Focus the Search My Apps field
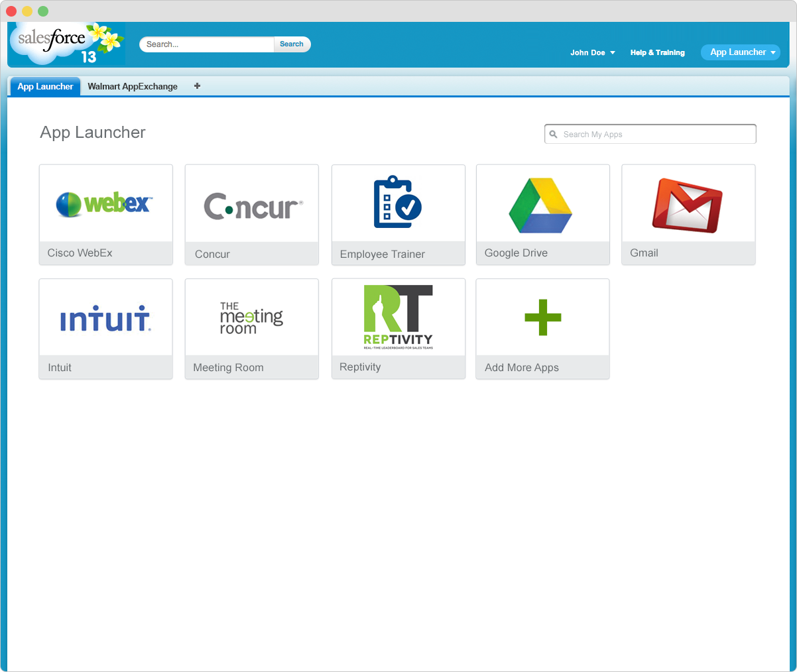797x672 pixels. tap(650, 134)
